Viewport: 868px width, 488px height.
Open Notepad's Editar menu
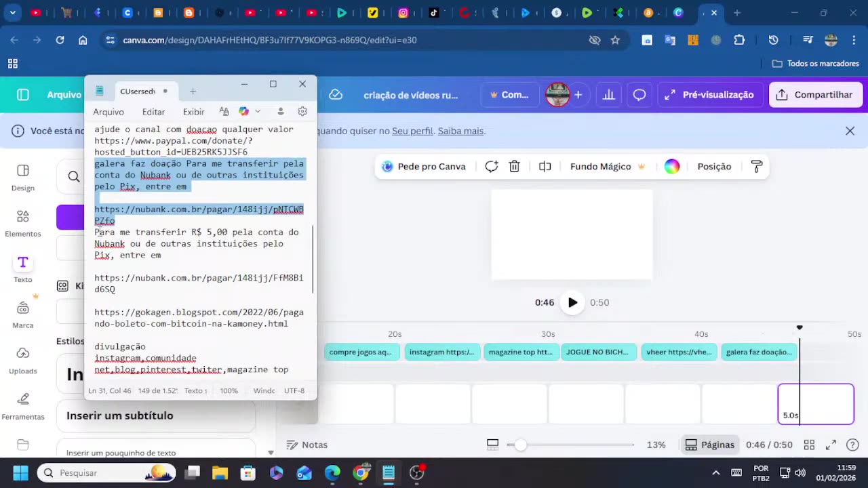(x=153, y=112)
